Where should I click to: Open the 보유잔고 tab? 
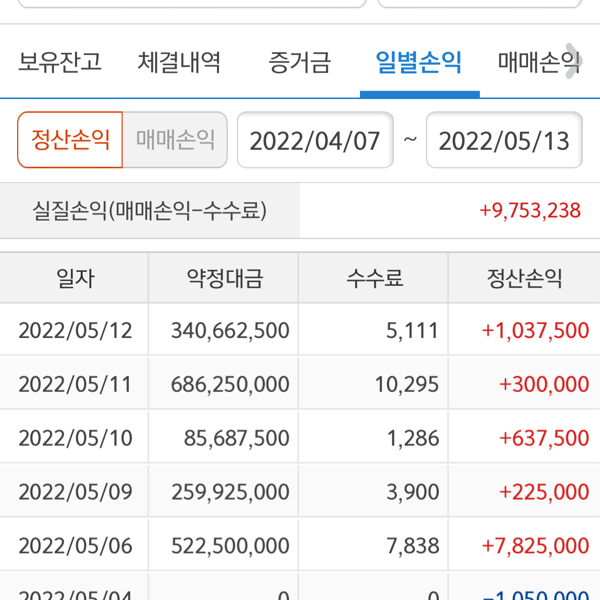(x=60, y=63)
